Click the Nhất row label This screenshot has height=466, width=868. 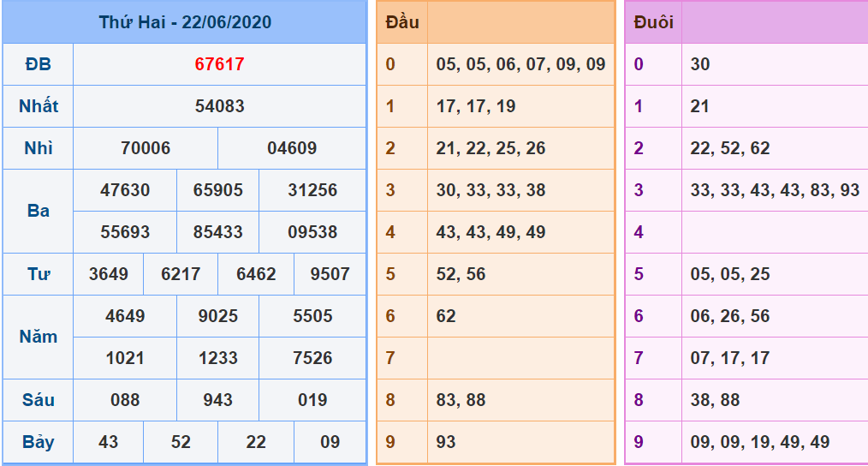click(38, 106)
